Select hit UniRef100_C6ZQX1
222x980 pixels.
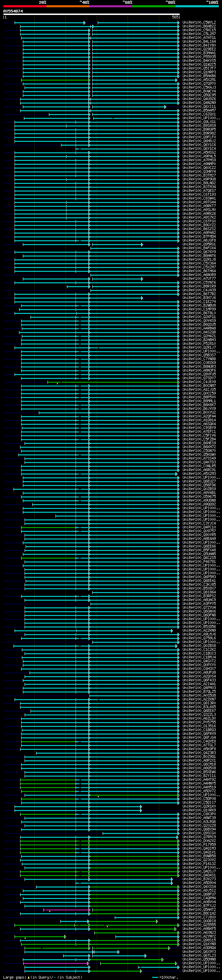199,114
